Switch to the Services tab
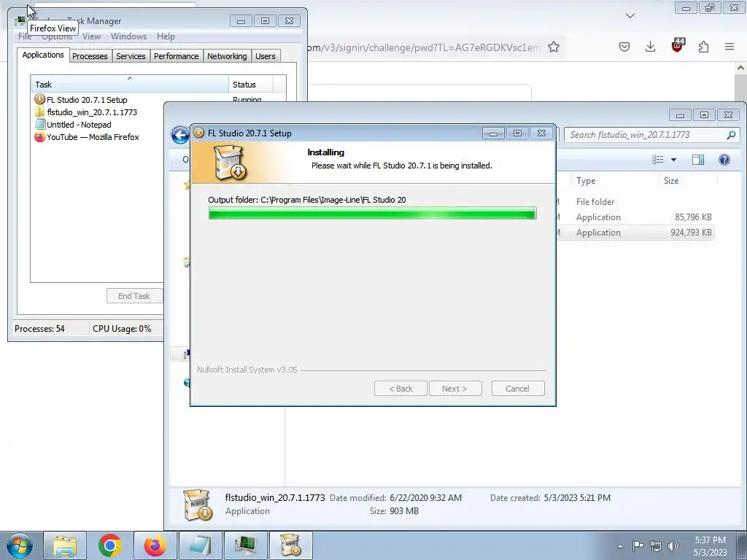 pos(131,56)
